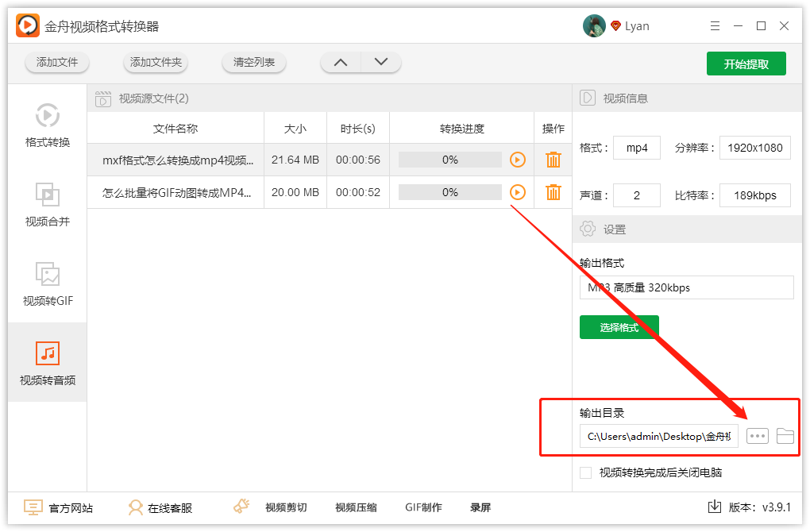
Task: Open the output folder with the folder icon
Action: point(785,436)
